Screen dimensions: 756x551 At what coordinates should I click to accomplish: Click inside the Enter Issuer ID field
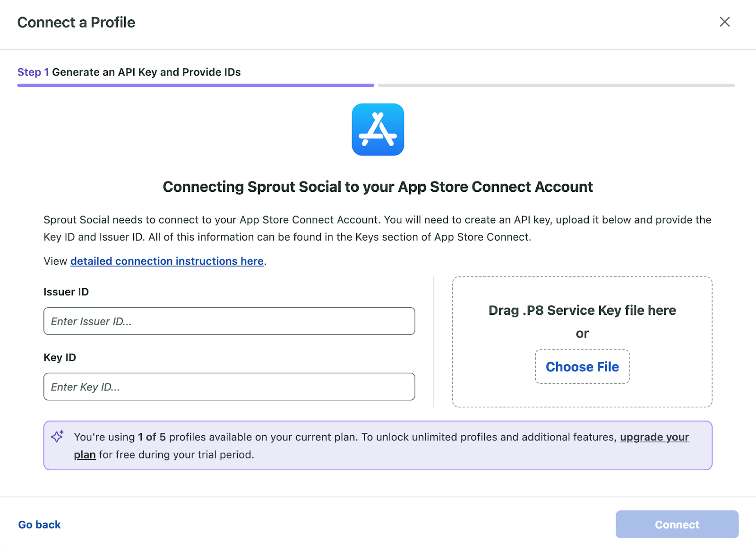229,321
